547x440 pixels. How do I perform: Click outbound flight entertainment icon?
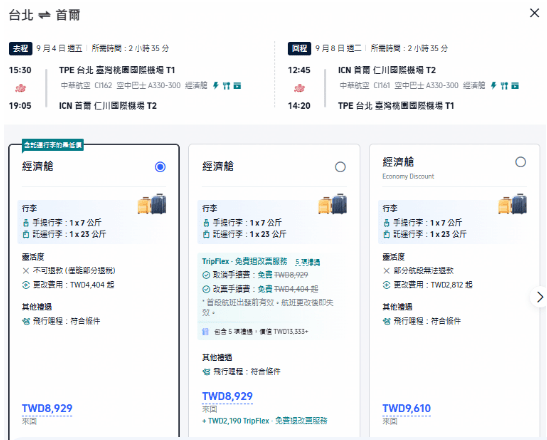coord(237,85)
